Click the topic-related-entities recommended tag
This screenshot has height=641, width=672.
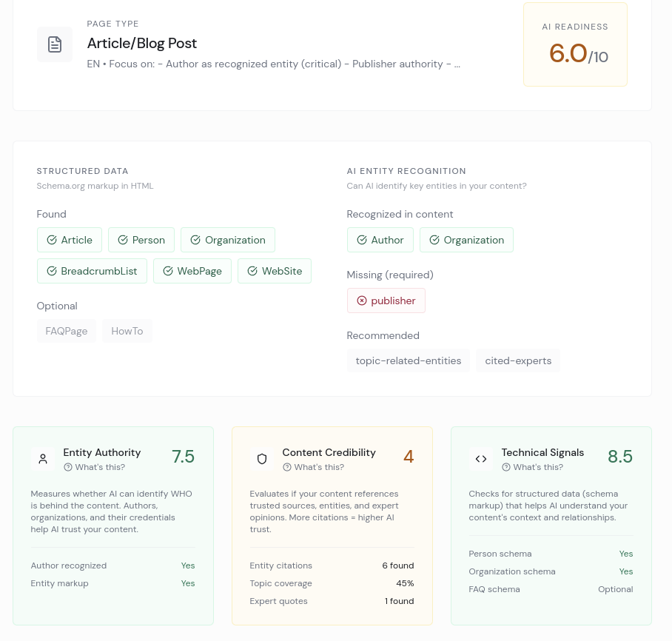click(x=408, y=360)
